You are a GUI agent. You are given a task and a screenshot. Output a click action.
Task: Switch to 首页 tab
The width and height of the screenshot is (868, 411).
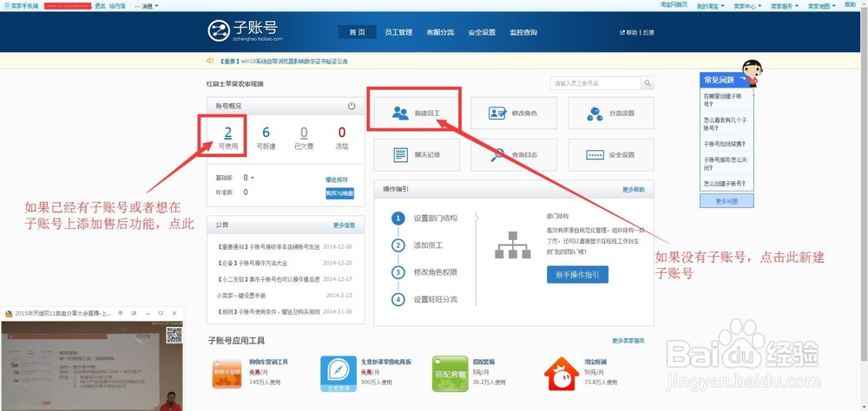click(x=357, y=32)
